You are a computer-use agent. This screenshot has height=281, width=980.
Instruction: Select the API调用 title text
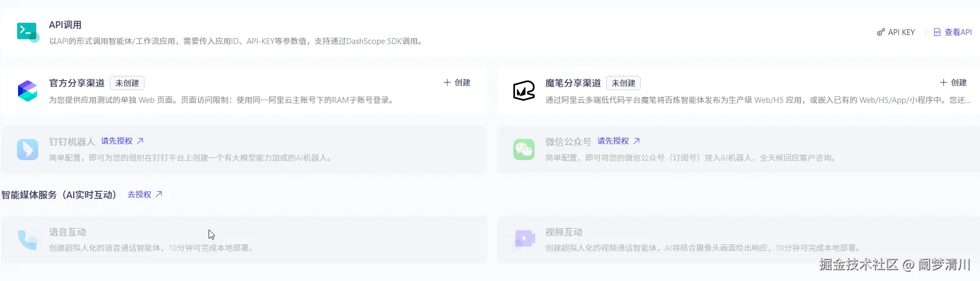click(x=65, y=25)
